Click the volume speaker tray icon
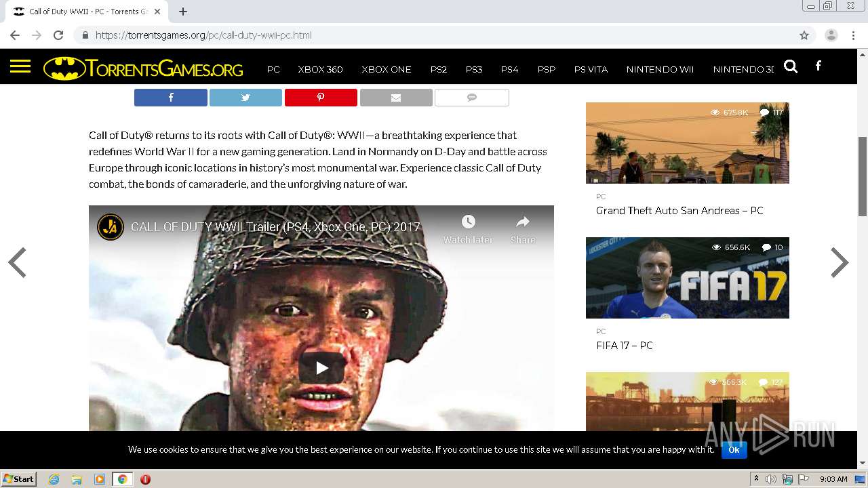The image size is (868, 488). pos(771,479)
